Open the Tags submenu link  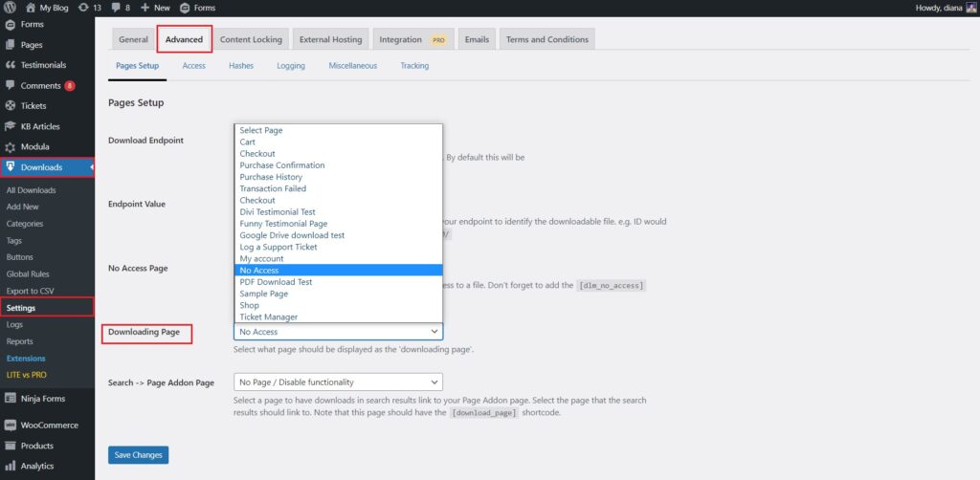(14, 240)
